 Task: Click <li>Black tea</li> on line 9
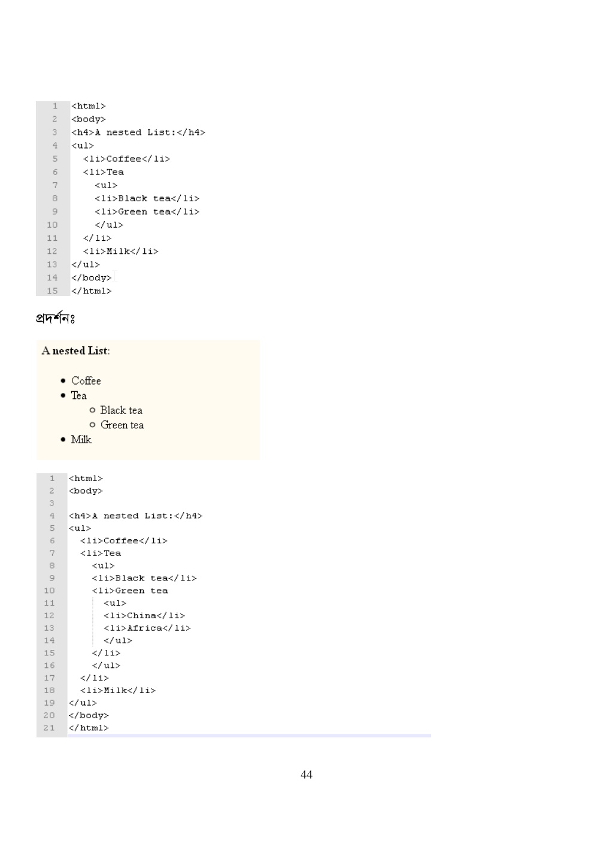[x=144, y=578]
